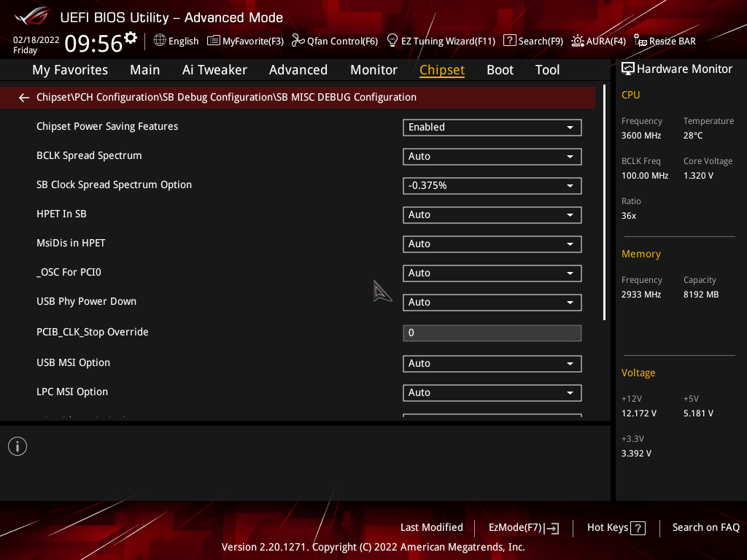The width and height of the screenshot is (747, 560).
Task: Select HPET In SB label
Action: 61,214
